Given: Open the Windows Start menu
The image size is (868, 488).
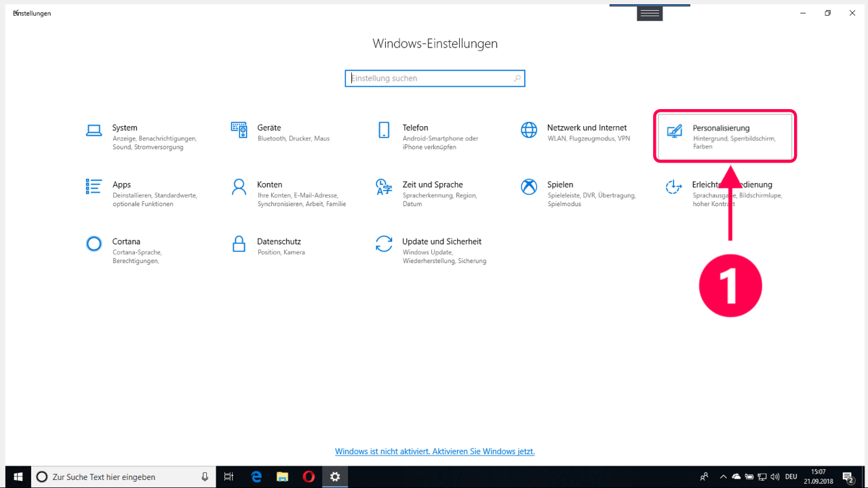Looking at the screenshot, I should click(x=18, y=477).
